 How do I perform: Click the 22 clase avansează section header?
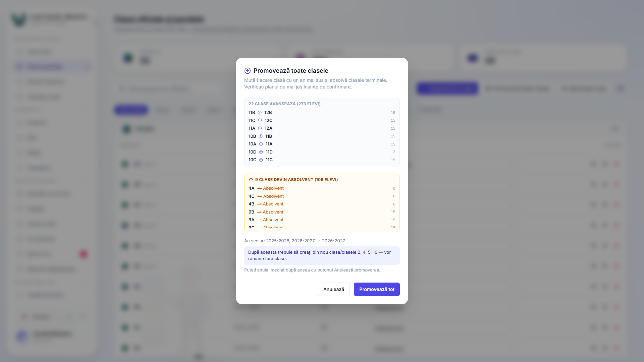tap(284, 104)
